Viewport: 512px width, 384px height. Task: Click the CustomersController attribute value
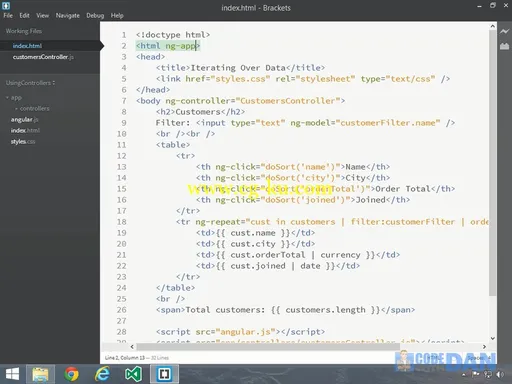(288, 101)
